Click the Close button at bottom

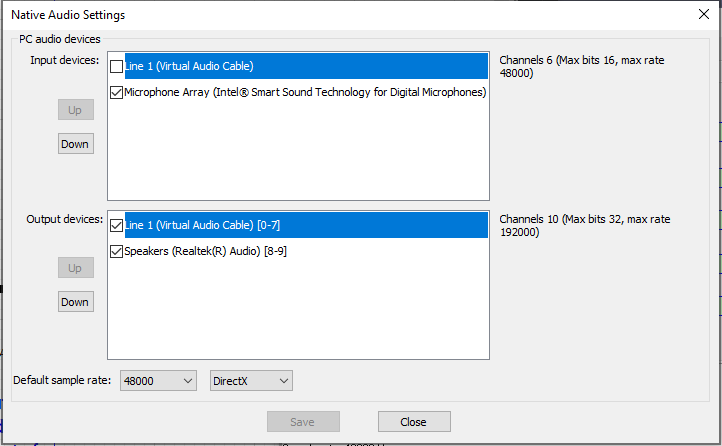pos(414,422)
